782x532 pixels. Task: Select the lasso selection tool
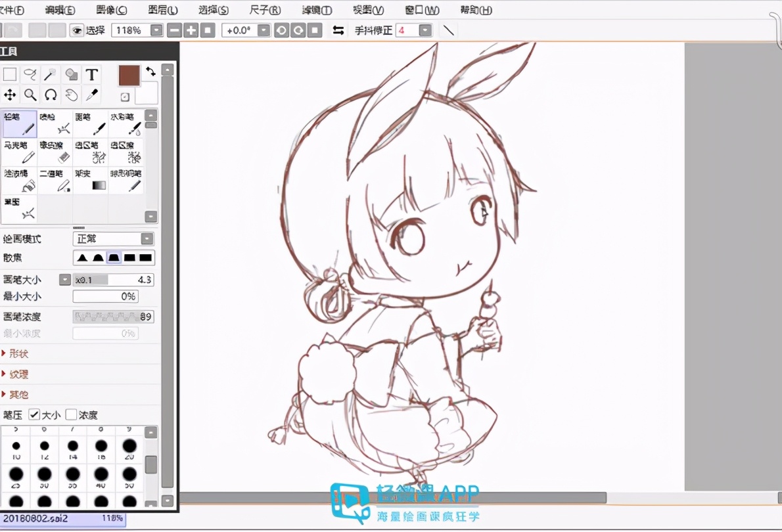click(30, 75)
